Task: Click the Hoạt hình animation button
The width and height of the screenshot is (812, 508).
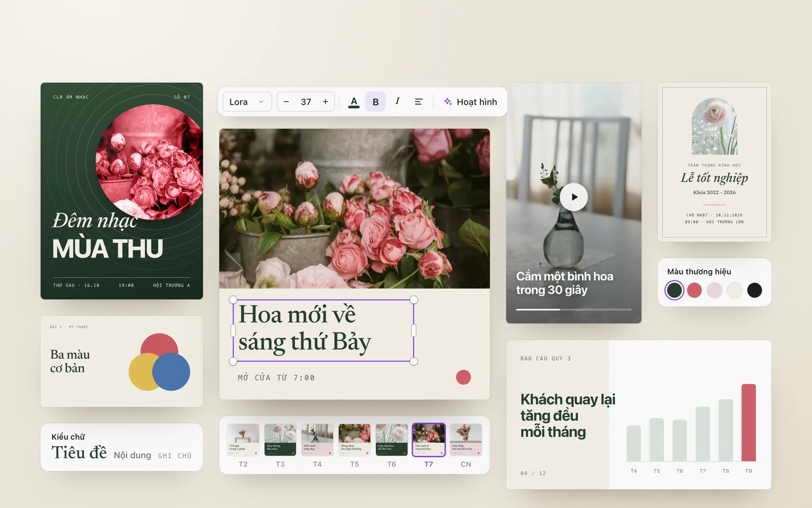Action: (471, 102)
